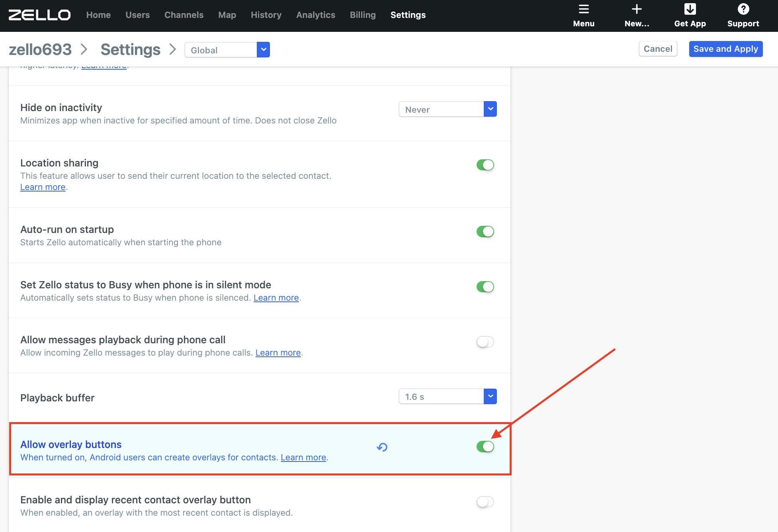The image size is (778, 532).
Task: Open Learn more link for overlay buttons
Action: tap(303, 457)
